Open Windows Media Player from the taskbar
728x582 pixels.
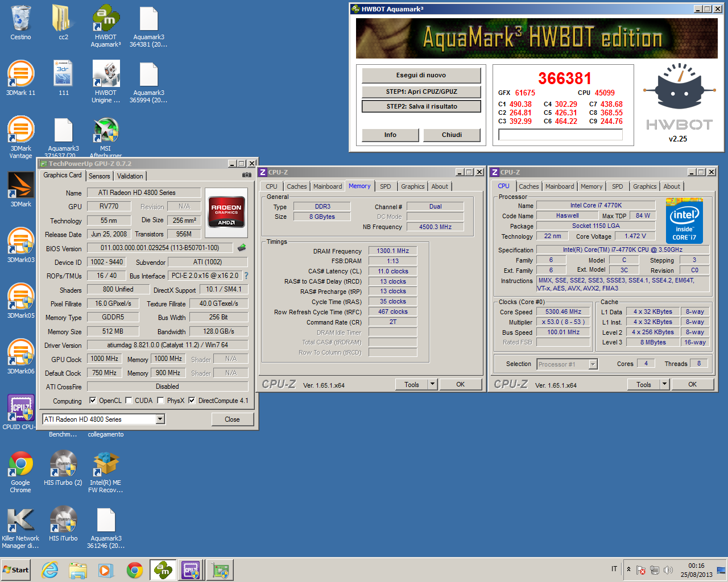pyautogui.click(x=106, y=570)
